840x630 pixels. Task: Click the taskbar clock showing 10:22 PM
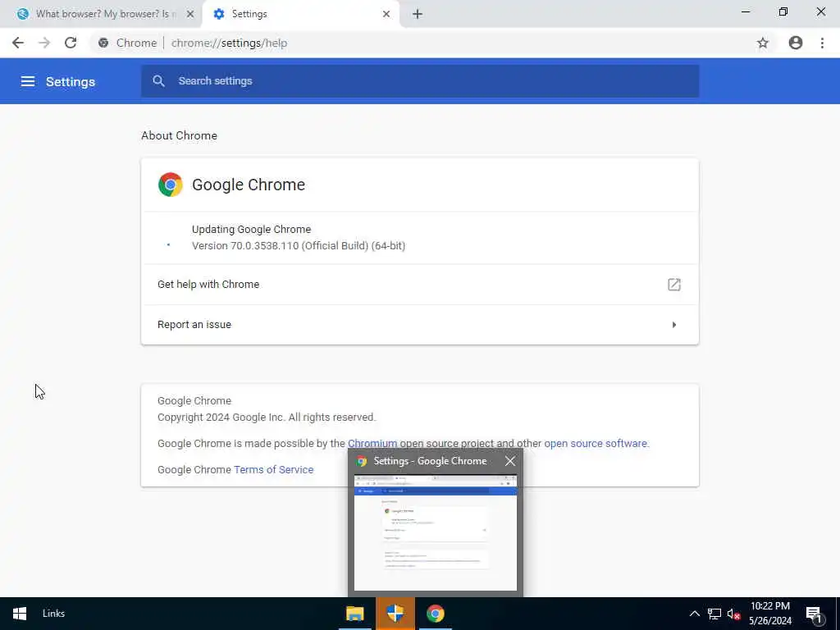pos(770,614)
